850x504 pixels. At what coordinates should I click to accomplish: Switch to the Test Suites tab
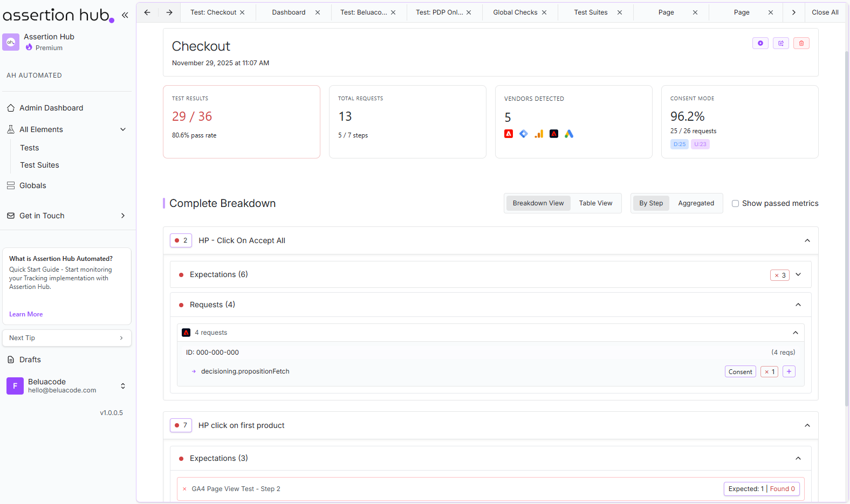pyautogui.click(x=591, y=12)
